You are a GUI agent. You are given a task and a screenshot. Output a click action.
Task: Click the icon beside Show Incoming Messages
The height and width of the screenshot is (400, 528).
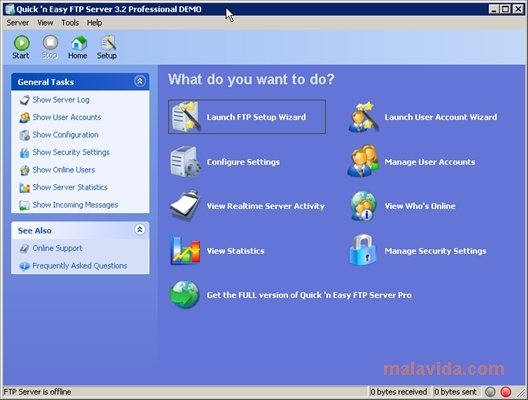25,205
